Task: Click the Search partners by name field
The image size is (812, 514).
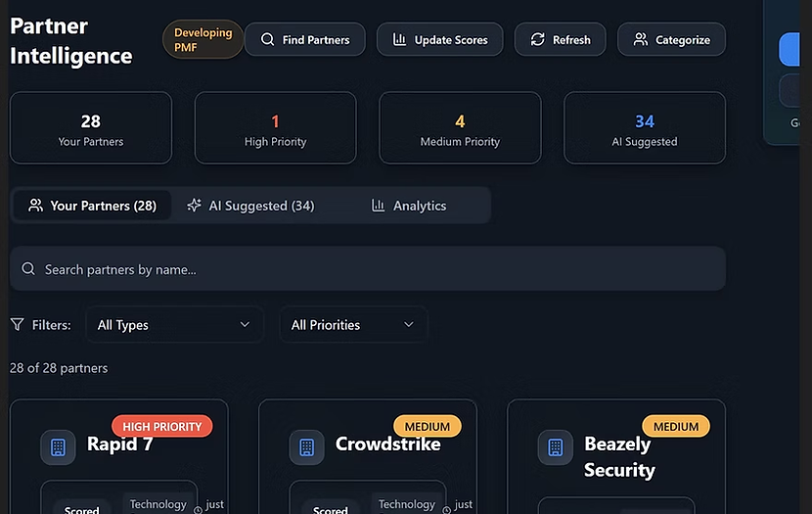Action: (x=368, y=269)
